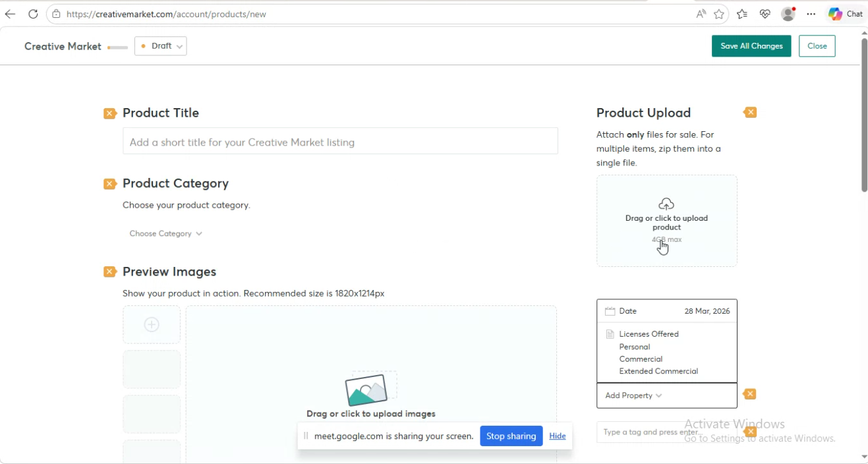Click the favorites star in address bar
This screenshot has width=868, height=464.
[719, 14]
